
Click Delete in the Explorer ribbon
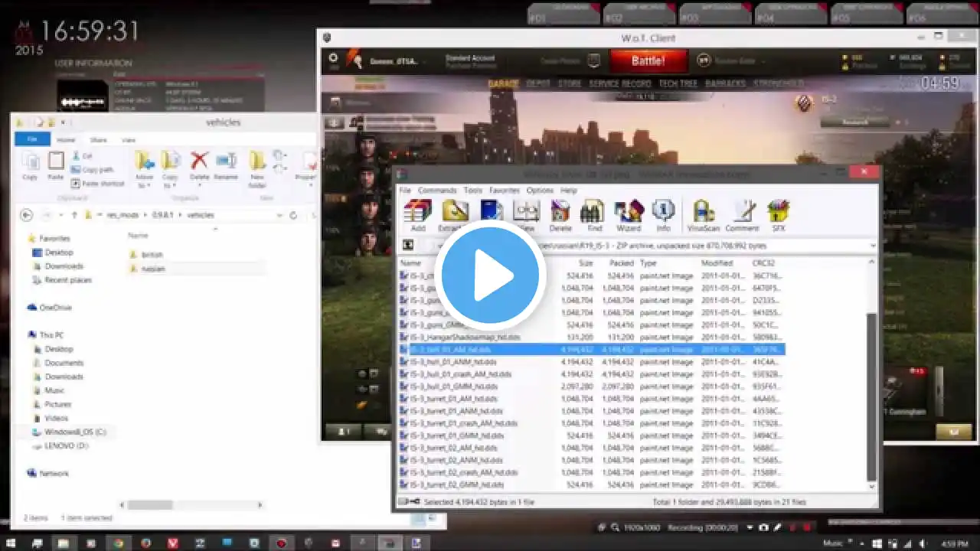coord(199,165)
